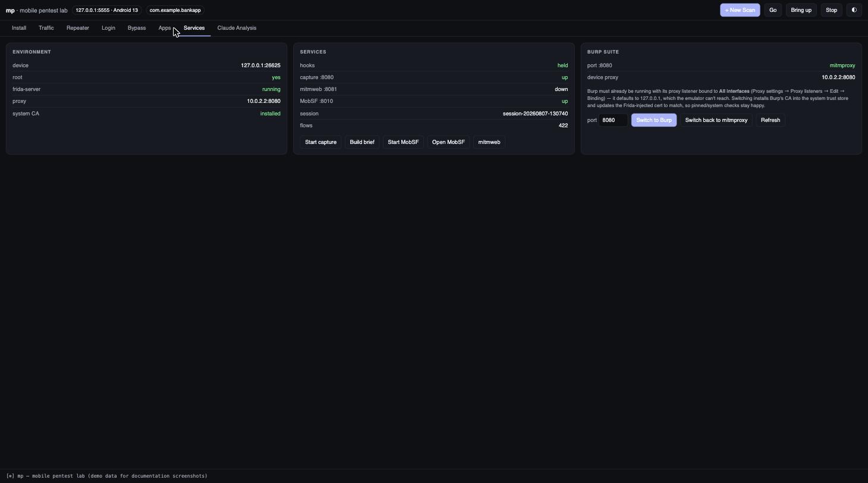868x483 pixels.
Task: Click the + New Scan button
Action: 740,10
